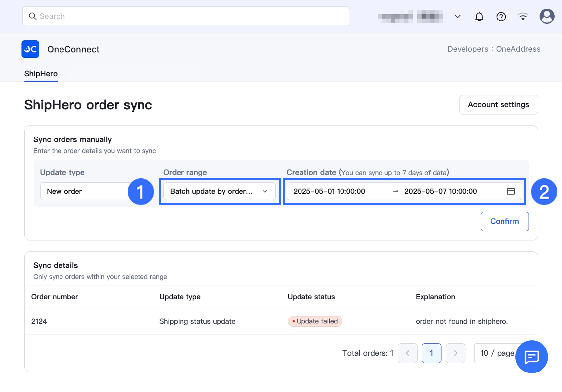Open the calendar date picker icon
562x392 pixels.
click(511, 191)
